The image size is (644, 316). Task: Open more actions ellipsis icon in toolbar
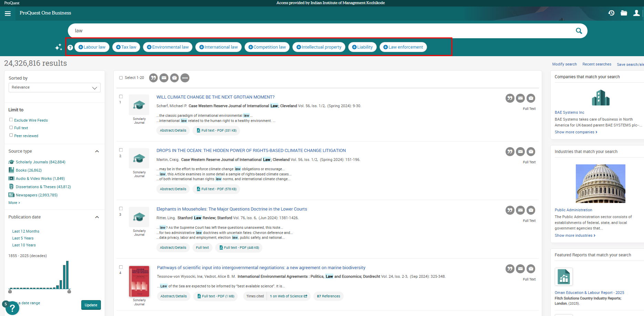pos(185,78)
